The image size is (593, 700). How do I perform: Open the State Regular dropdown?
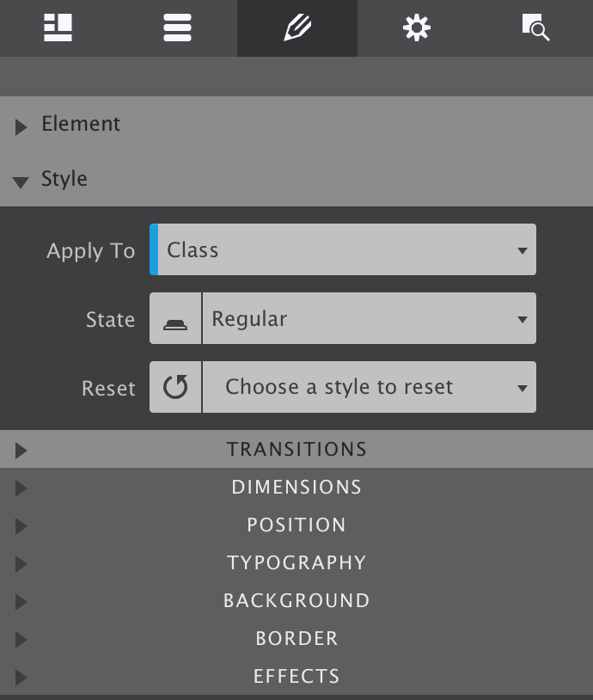tap(369, 319)
